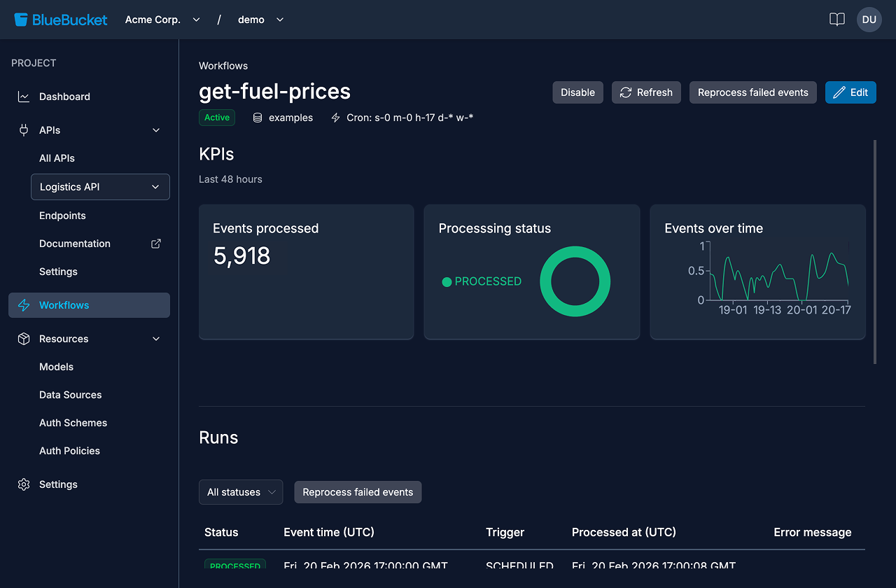Disable the get-fuel-prices workflow
896x588 pixels.
577,92
